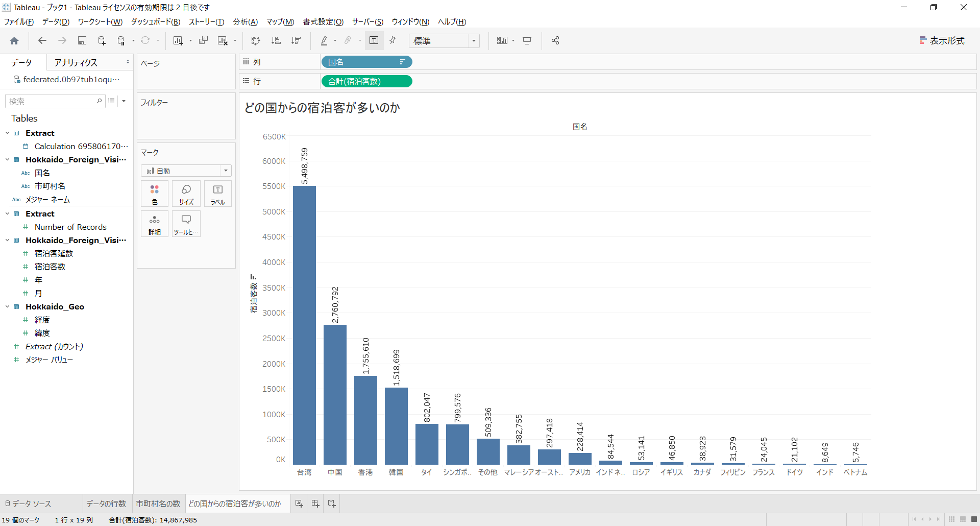Screen dimensions: 980x526
Task: Show sheet sorter view in status bar
Action: point(951,519)
